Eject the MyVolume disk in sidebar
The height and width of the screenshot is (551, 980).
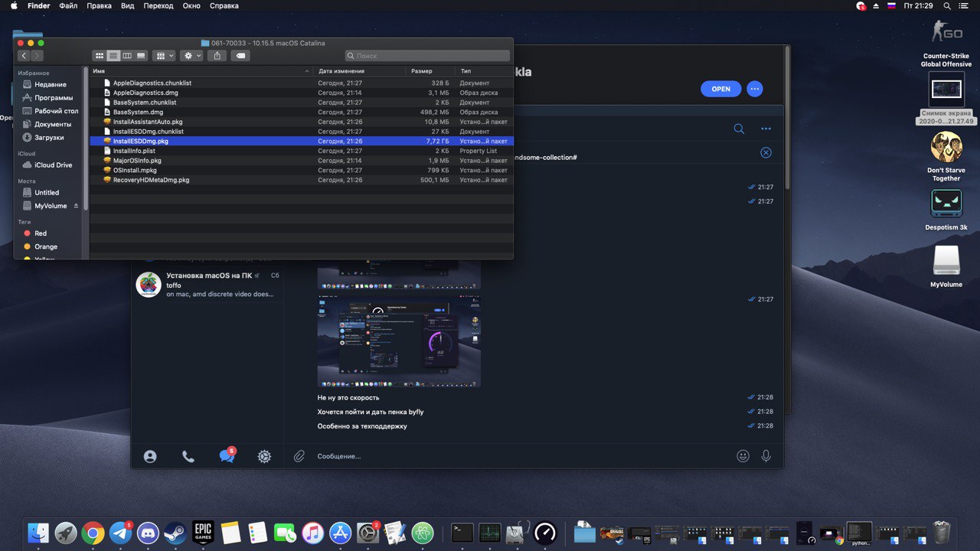pyautogui.click(x=76, y=206)
